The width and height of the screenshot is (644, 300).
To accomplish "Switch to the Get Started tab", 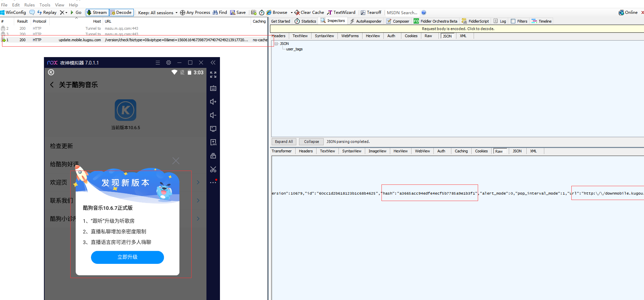I will coord(280,21).
